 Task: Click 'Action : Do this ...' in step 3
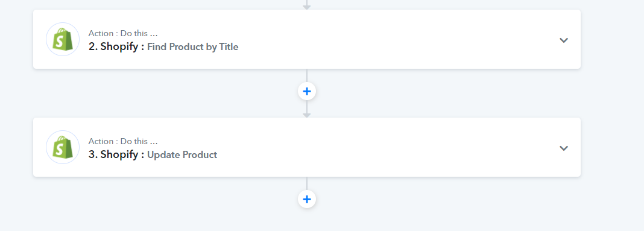pos(123,141)
